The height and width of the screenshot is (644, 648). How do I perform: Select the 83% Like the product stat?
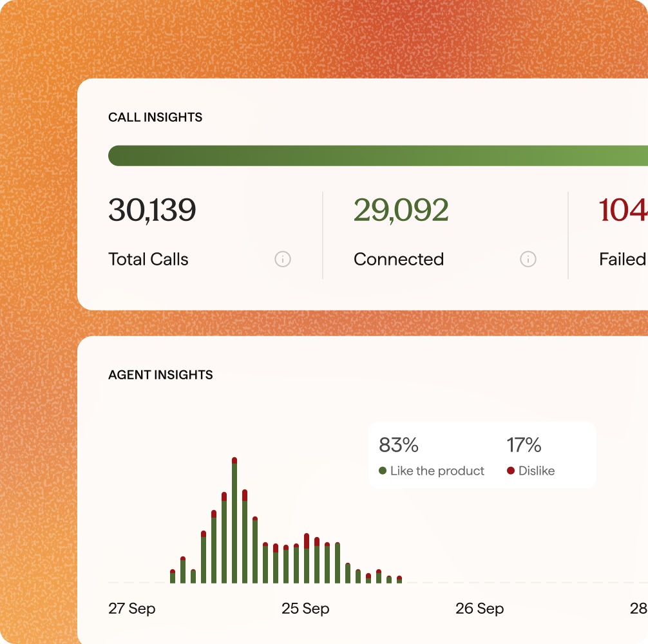(399, 446)
